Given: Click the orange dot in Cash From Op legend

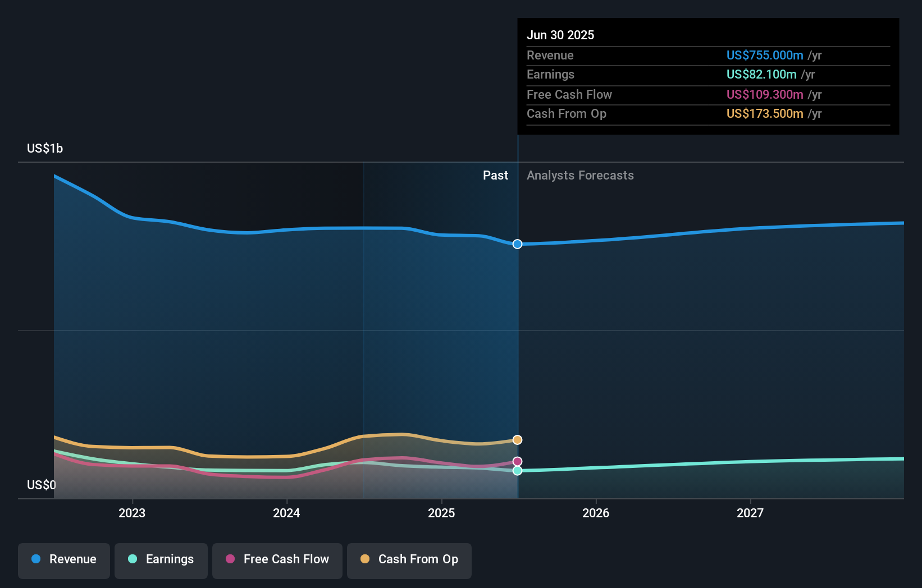Looking at the screenshot, I should tap(365, 559).
